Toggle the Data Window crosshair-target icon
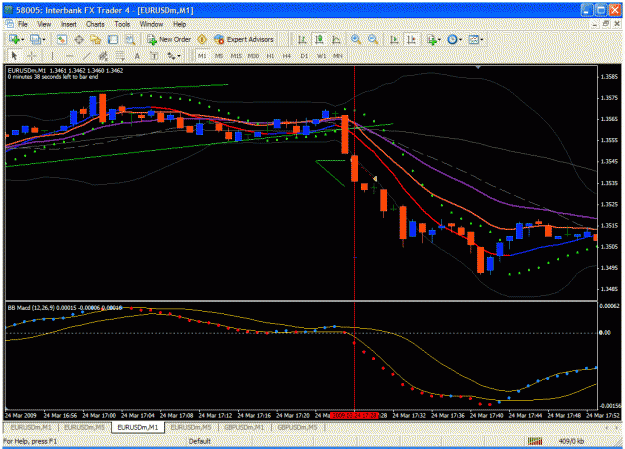625x449 pixels. (79, 39)
